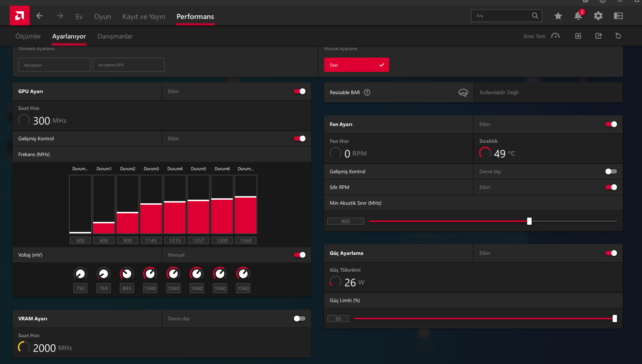Go back with the left arrow icon
Image resolution: width=642 pixels, height=364 pixels.
(x=39, y=16)
